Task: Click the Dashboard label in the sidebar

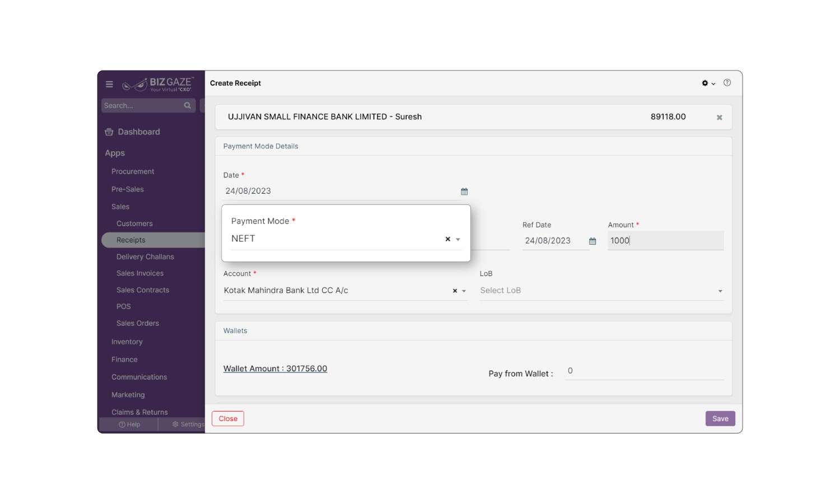Action: point(139,132)
